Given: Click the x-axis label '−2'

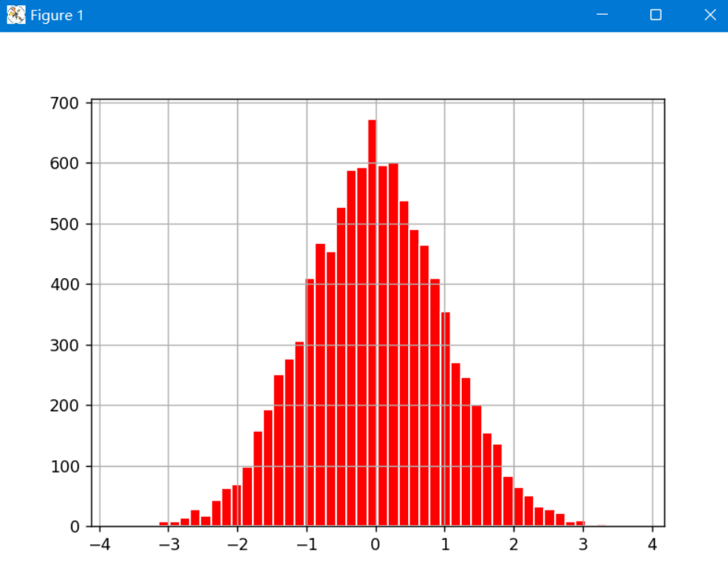Looking at the screenshot, I should 238,544.
